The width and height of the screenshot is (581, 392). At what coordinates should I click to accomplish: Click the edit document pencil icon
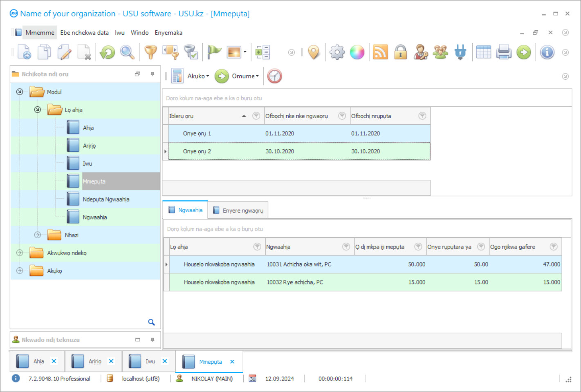click(x=64, y=52)
